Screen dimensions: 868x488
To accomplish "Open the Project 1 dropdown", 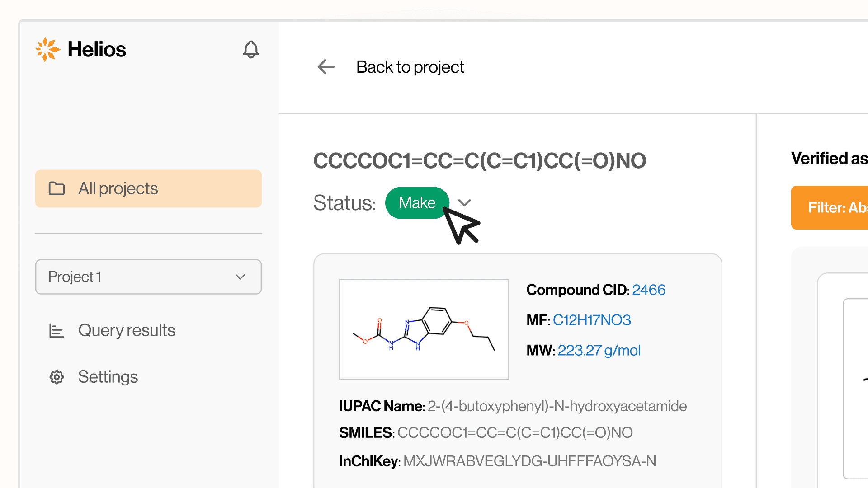I will point(148,277).
